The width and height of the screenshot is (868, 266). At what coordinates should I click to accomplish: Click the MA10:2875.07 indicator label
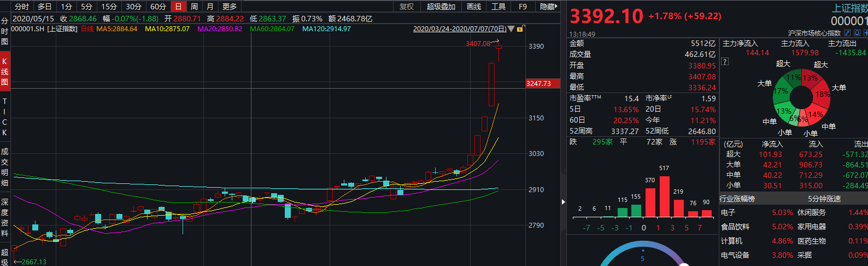167,29
